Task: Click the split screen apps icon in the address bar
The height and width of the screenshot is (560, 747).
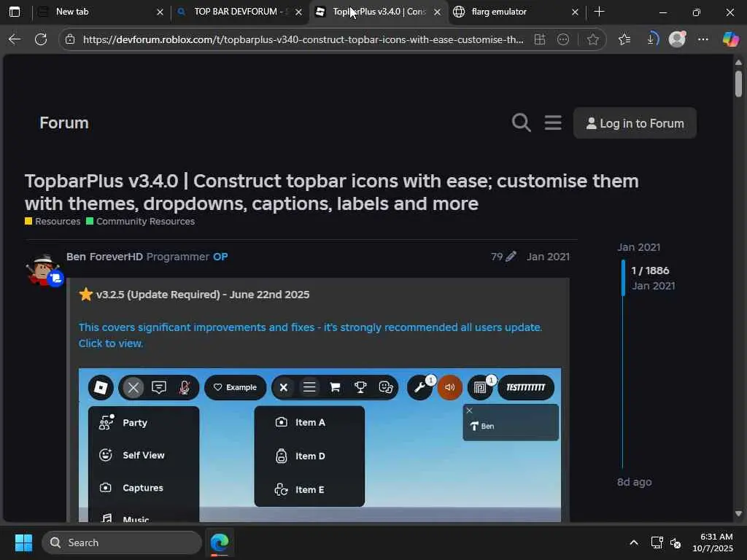Action: pos(540,39)
